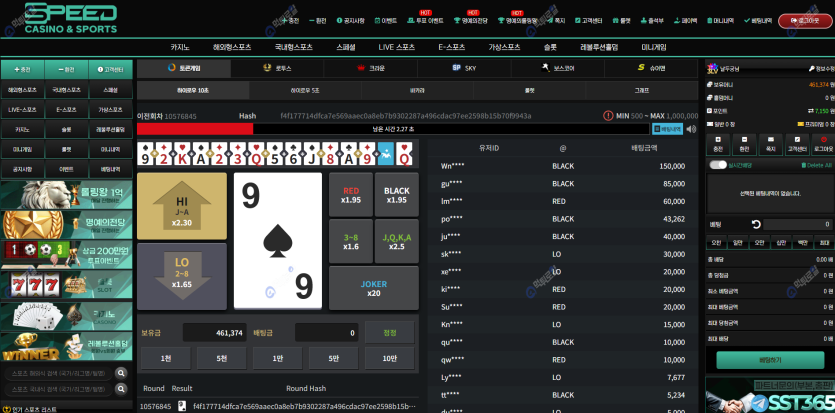835x413 pixels.
Task: Toggle the 실시간배당 switch
Action: [x=718, y=165]
